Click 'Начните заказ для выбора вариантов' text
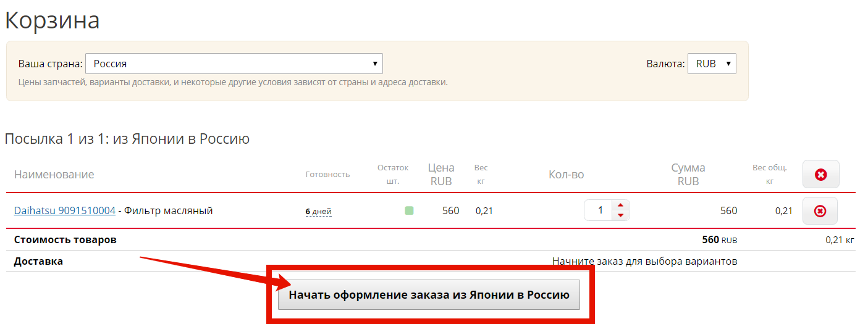The image size is (868, 324). [644, 261]
